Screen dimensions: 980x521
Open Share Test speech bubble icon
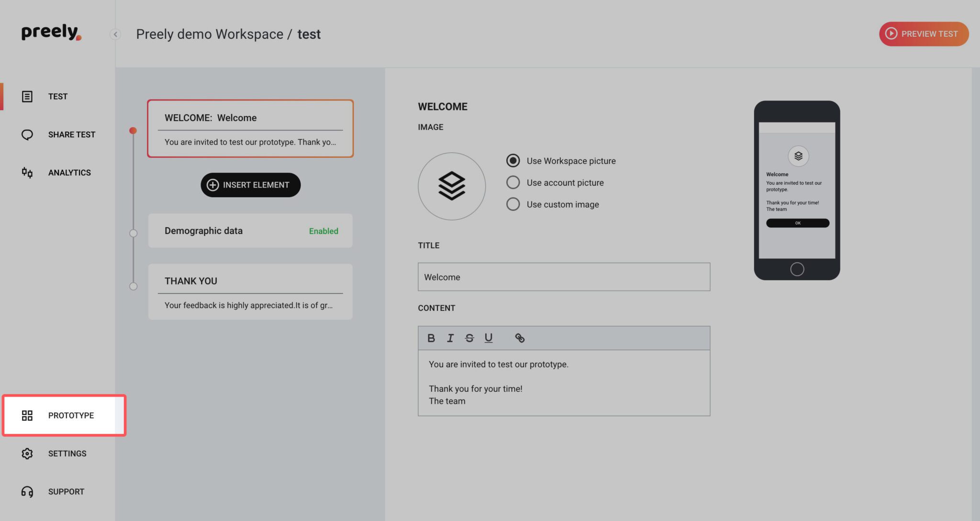coord(27,134)
